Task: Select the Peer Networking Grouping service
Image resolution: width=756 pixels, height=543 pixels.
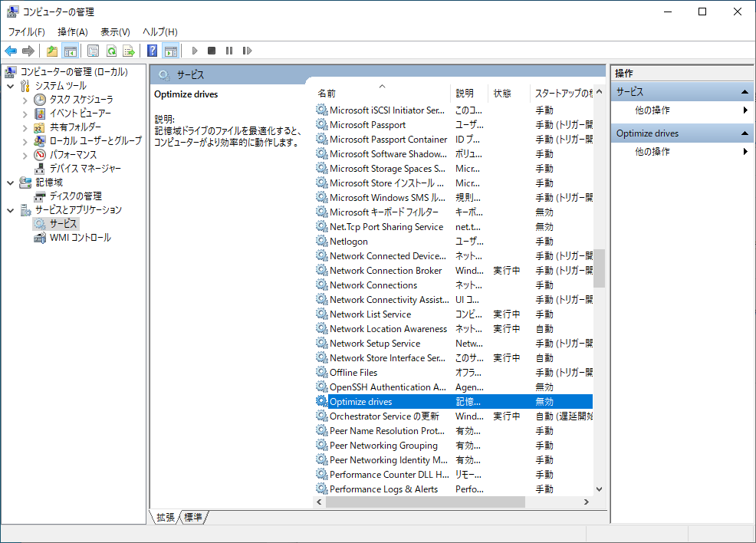Action: click(x=454, y=446)
